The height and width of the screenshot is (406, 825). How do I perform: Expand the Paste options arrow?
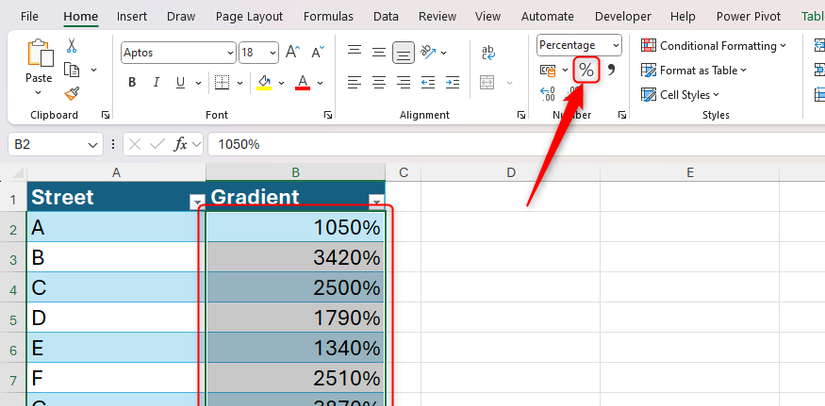click(38, 93)
